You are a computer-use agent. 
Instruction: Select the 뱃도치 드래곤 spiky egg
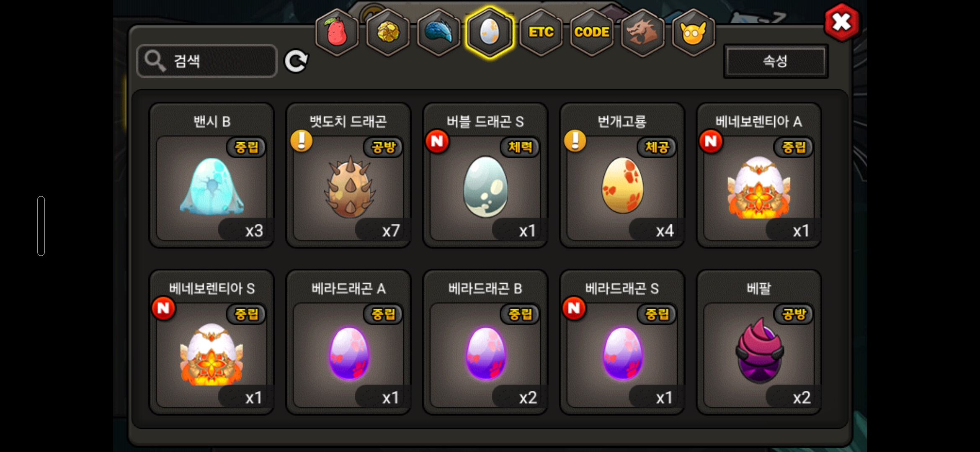point(348,175)
